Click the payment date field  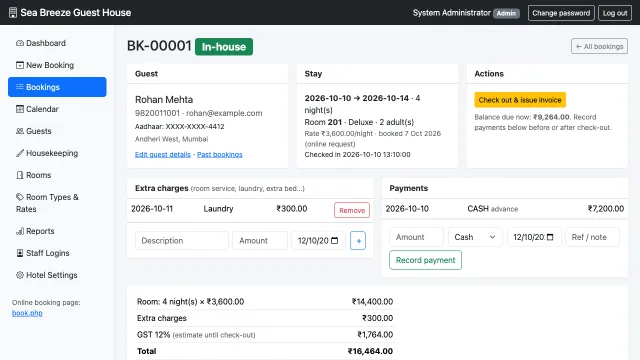click(534, 237)
